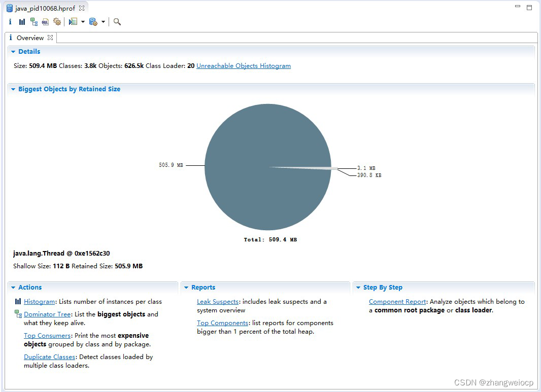Click the Details section title
The image size is (541, 392).
pos(29,51)
